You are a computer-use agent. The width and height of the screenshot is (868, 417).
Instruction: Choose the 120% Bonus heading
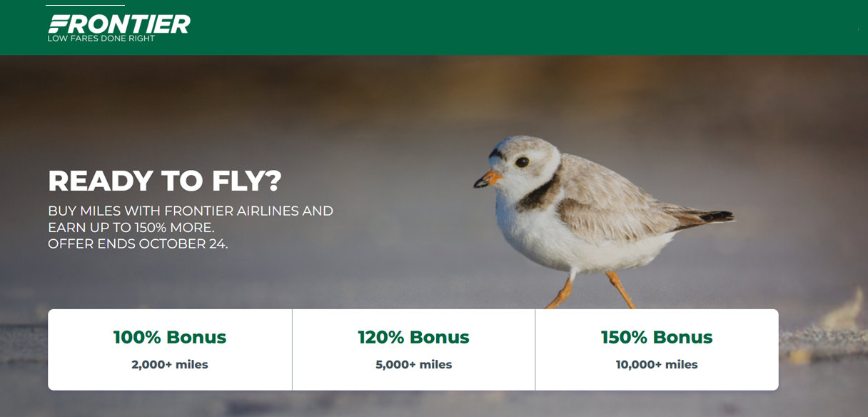[x=413, y=337]
